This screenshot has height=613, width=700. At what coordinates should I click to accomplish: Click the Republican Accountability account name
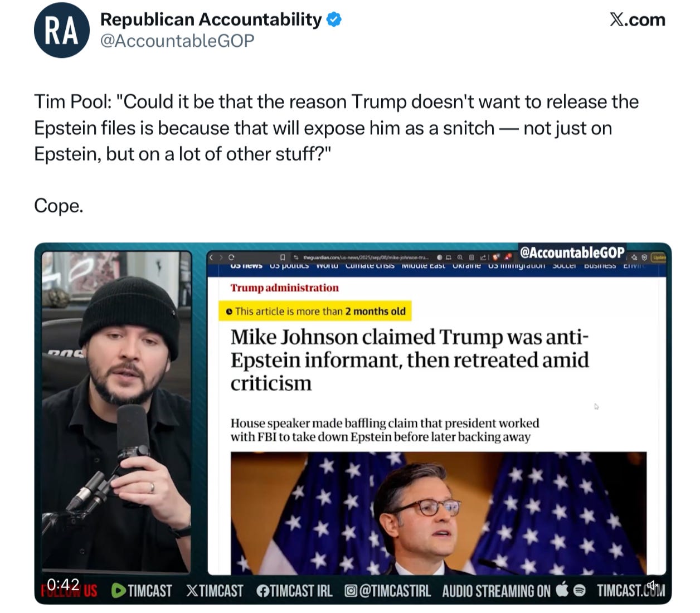(x=211, y=20)
